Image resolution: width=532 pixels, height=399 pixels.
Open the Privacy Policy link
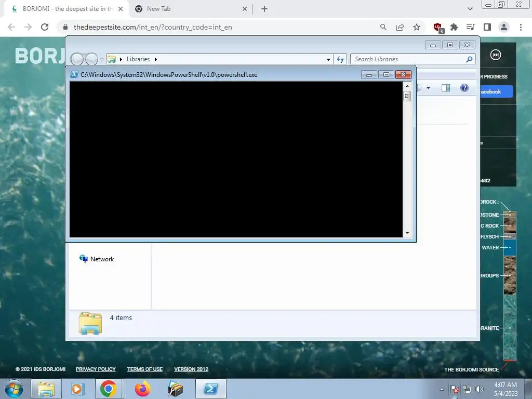click(96, 369)
